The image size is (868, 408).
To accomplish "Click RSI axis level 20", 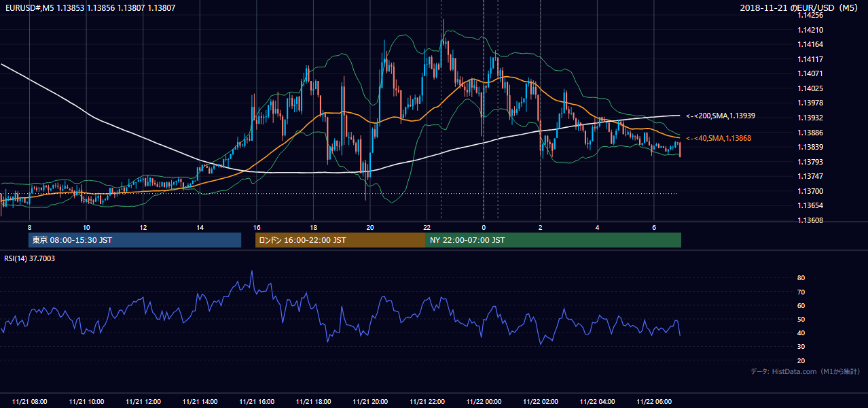I will click(801, 360).
